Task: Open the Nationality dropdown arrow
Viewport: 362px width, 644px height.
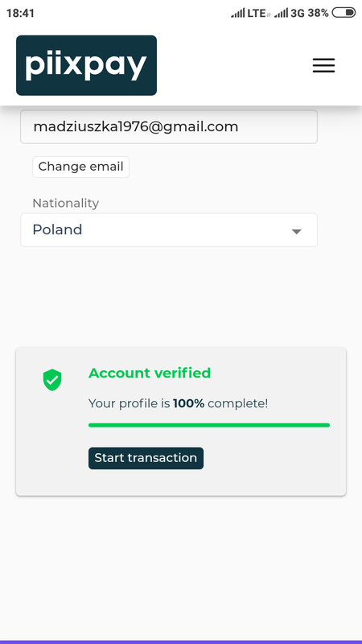Action: pyautogui.click(x=296, y=231)
